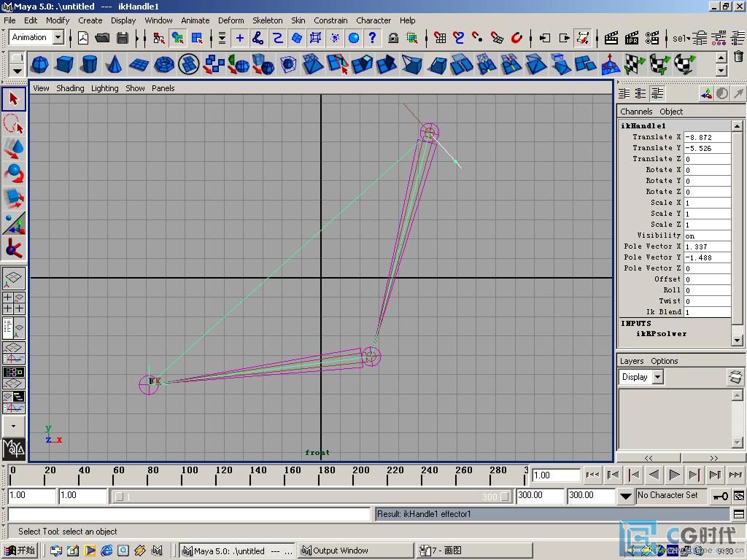Create a polygon cube from the shelf
Image resolution: width=747 pixels, height=560 pixels.
click(64, 64)
